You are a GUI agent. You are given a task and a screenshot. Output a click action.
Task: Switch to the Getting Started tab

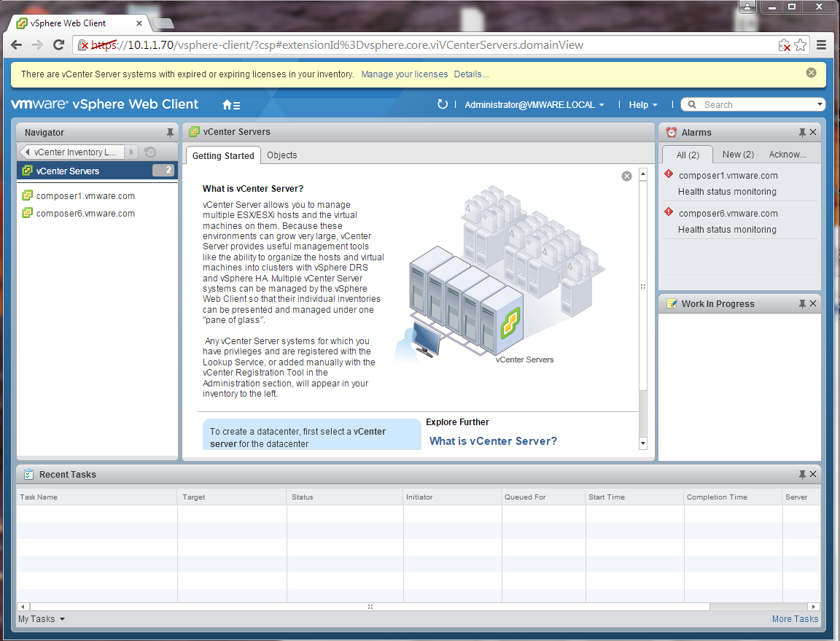coord(223,155)
